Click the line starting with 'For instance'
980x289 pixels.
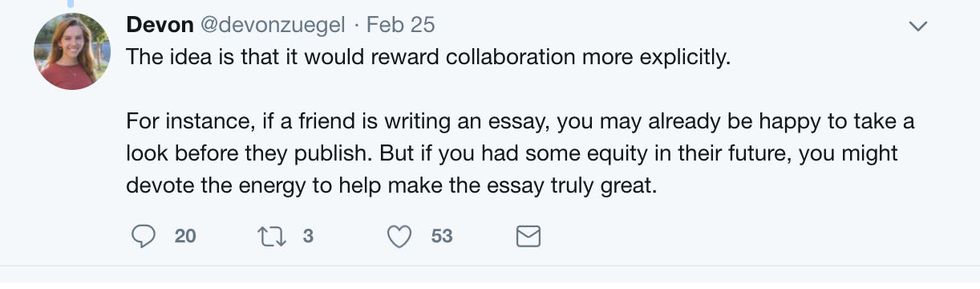(520, 123)
